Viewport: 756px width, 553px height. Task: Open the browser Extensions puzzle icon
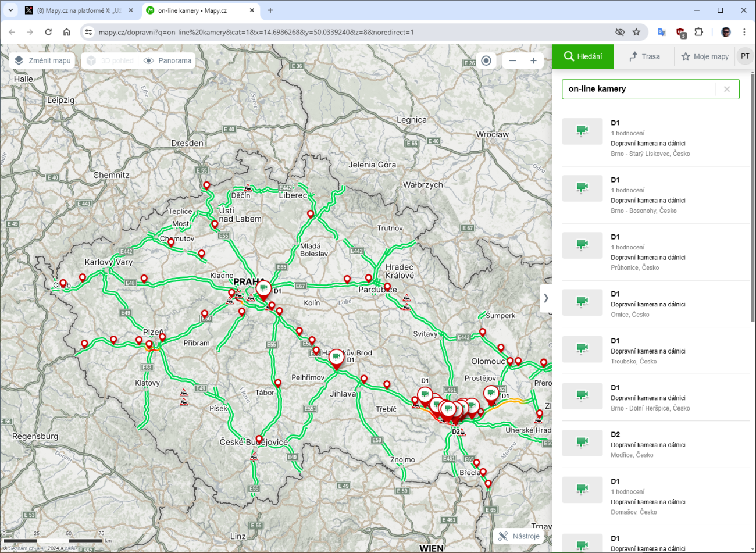(x=699, y=32)
